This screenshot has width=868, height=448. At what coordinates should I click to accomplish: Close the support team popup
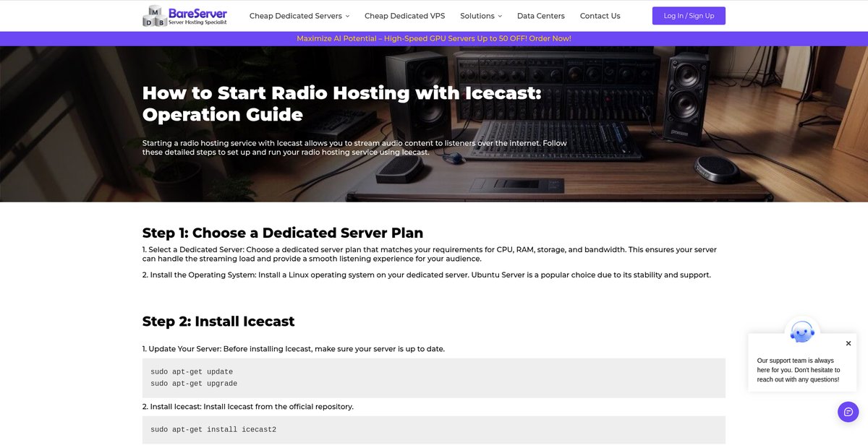[848, 343]
